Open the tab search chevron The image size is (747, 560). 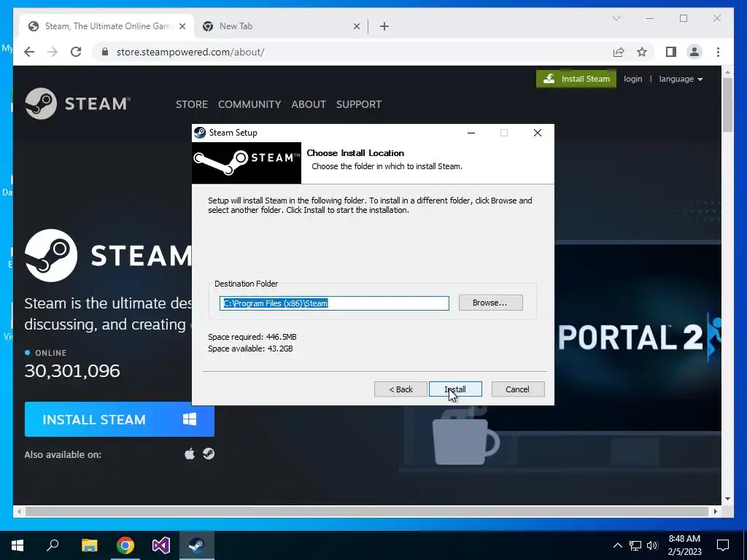point(616,18)
